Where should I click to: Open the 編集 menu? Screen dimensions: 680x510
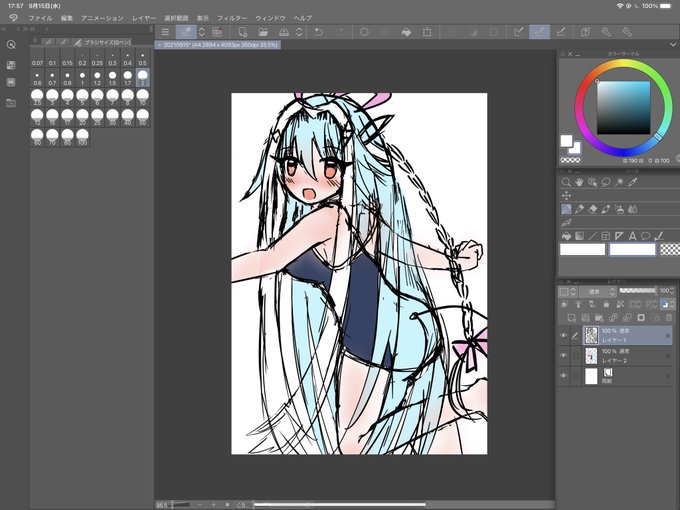coord(67,18)
